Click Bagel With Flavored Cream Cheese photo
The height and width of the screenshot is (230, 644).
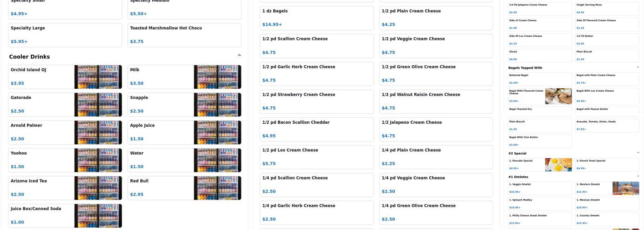(558, 96)
